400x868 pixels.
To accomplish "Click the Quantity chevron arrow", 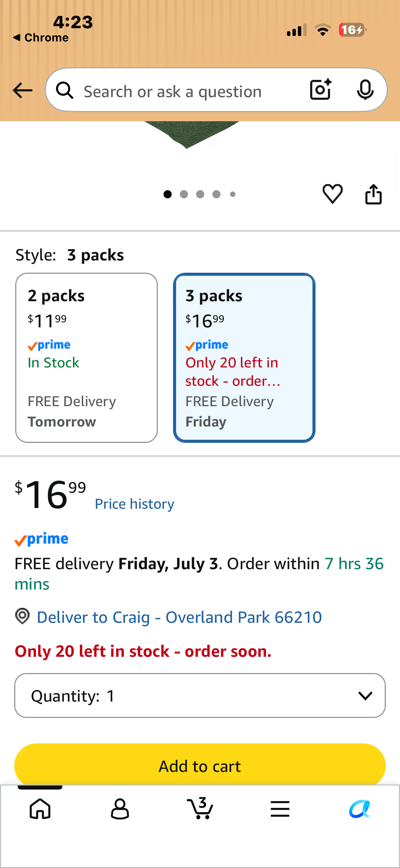I will point(365,695).
